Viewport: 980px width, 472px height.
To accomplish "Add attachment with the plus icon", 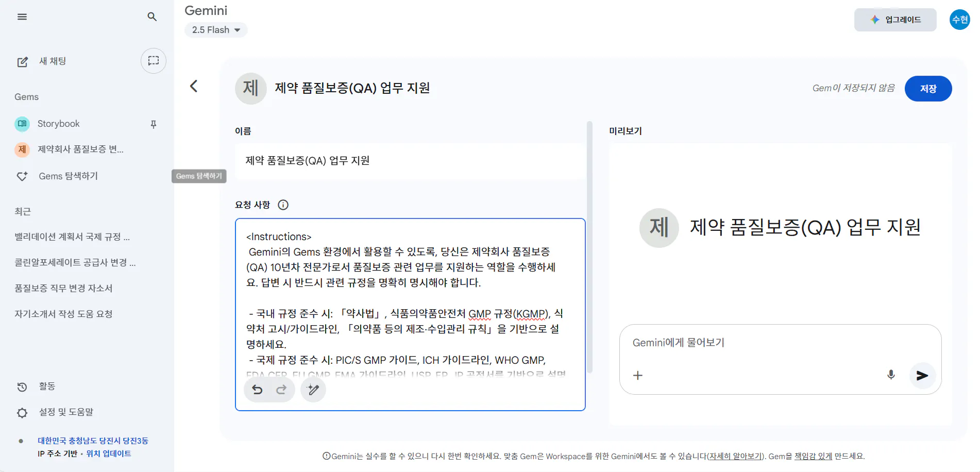I will click(638, 376).
